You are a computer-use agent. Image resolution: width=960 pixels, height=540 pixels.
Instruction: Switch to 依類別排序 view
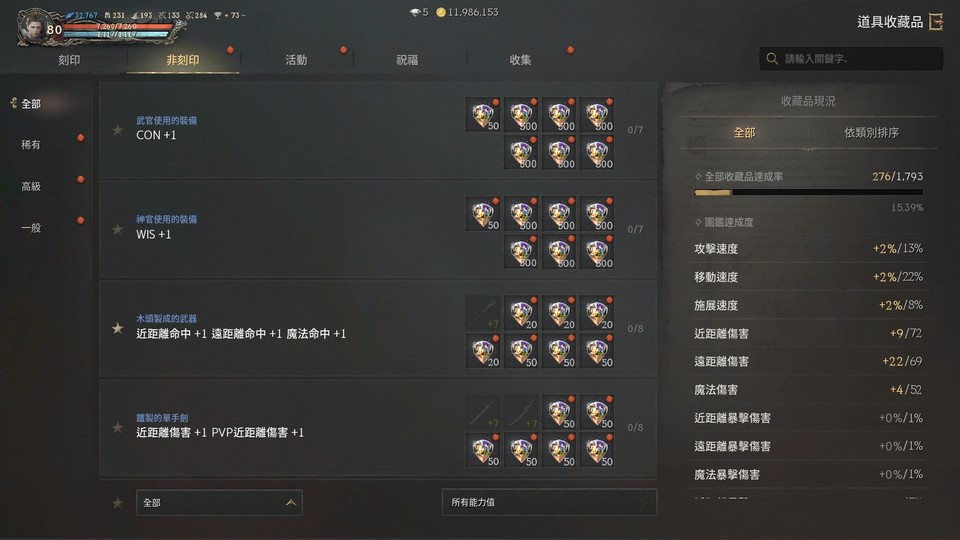tap(871, 132)
